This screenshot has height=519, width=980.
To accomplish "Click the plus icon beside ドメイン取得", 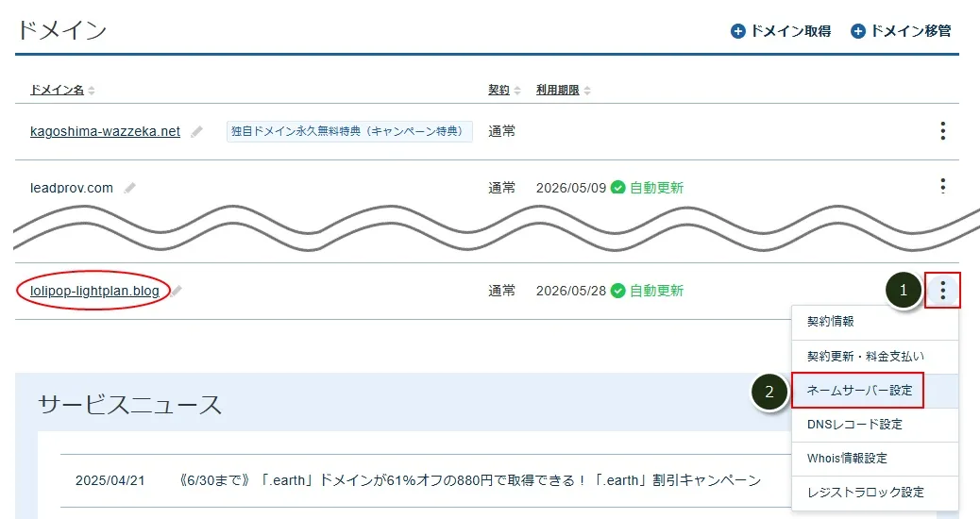I will [738, 31].
